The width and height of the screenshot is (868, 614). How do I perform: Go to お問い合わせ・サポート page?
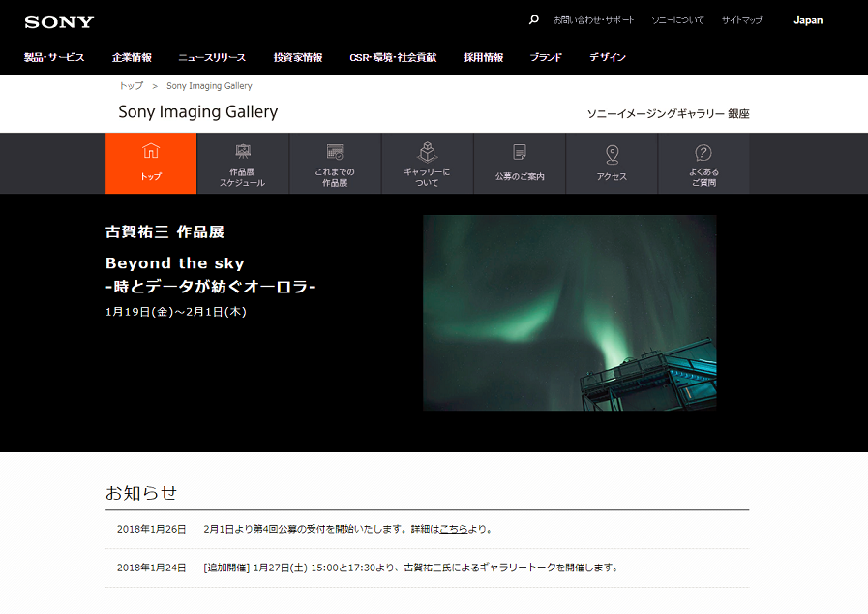594,20
